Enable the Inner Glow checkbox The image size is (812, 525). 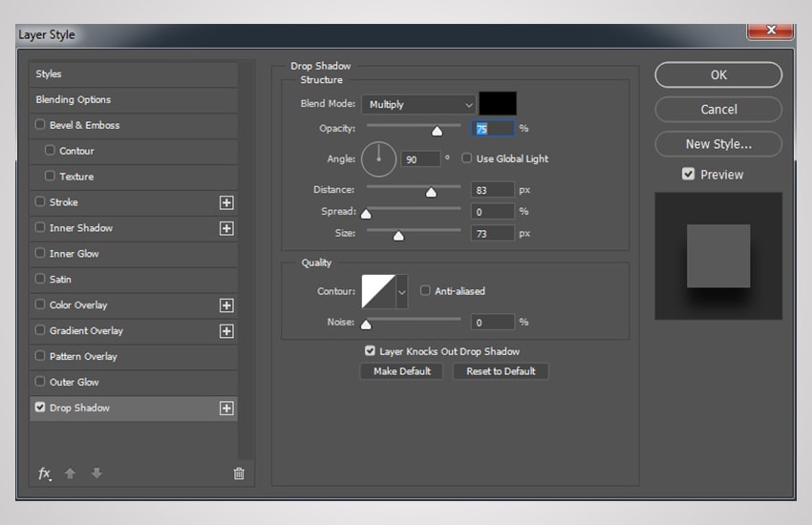40,253
